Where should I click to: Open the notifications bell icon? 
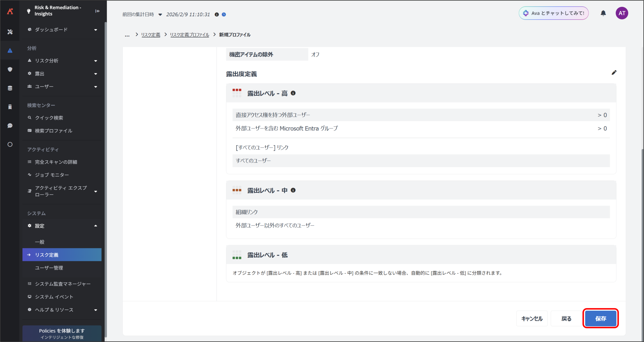tap(603, 13)
